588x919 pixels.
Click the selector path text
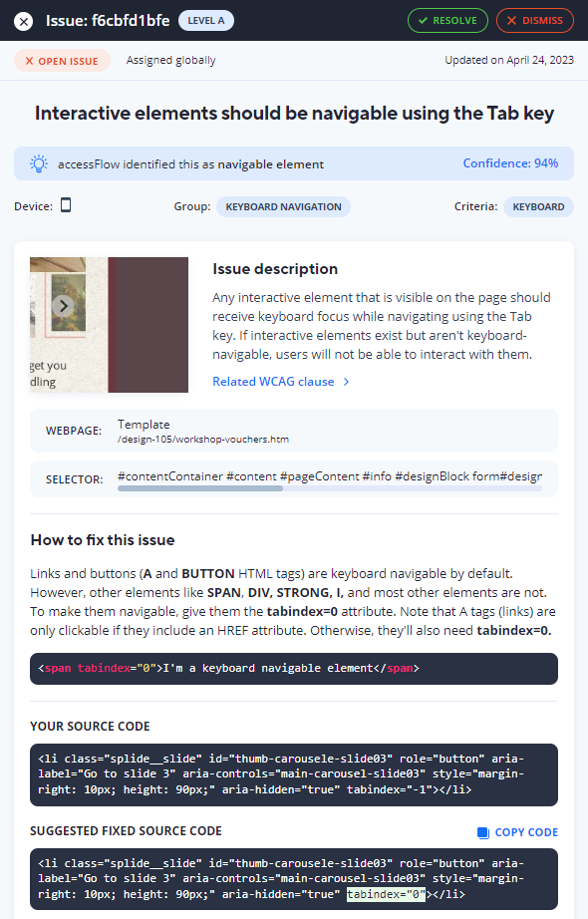(330, 476)
